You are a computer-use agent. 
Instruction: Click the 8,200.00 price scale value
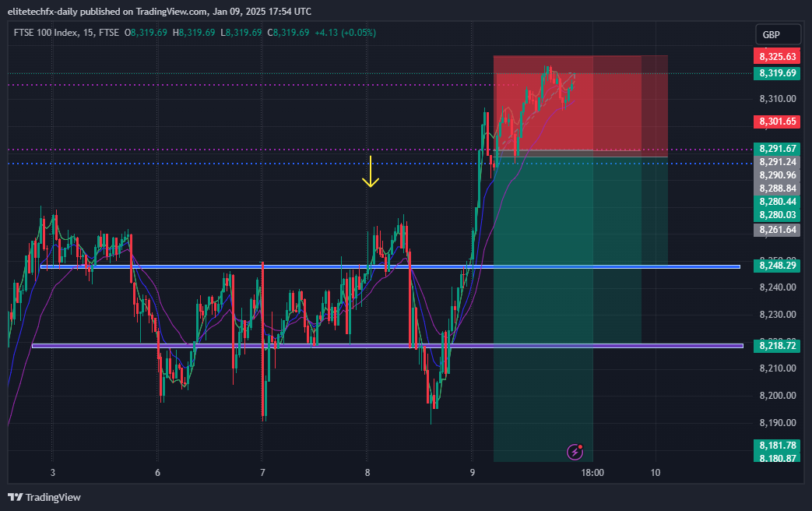pos(778,396)
